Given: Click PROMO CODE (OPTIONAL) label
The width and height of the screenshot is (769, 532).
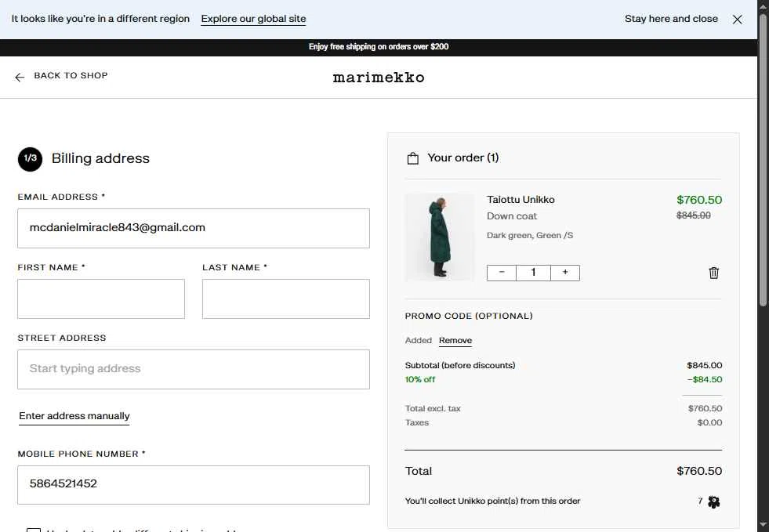Looking at the screenshot, I should (x=469, y=317).
